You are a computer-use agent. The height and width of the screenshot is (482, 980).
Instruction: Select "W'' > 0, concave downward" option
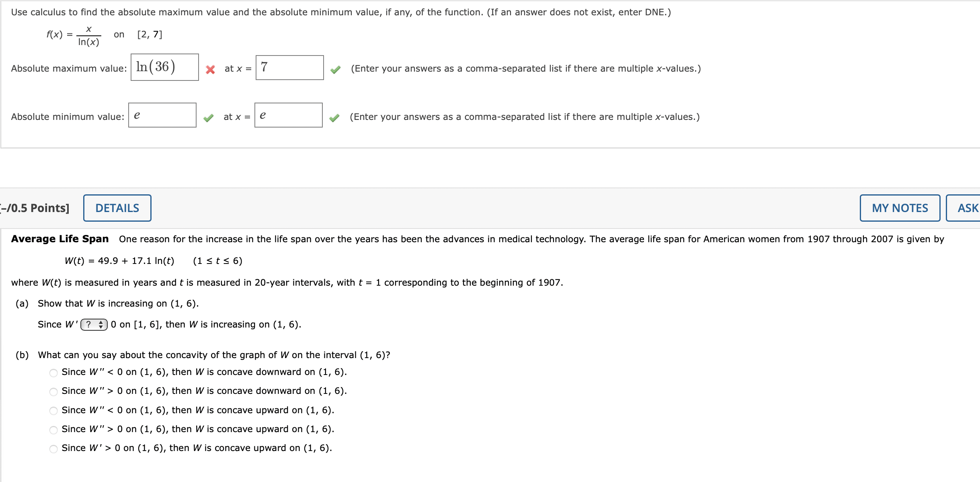[53, 391]
